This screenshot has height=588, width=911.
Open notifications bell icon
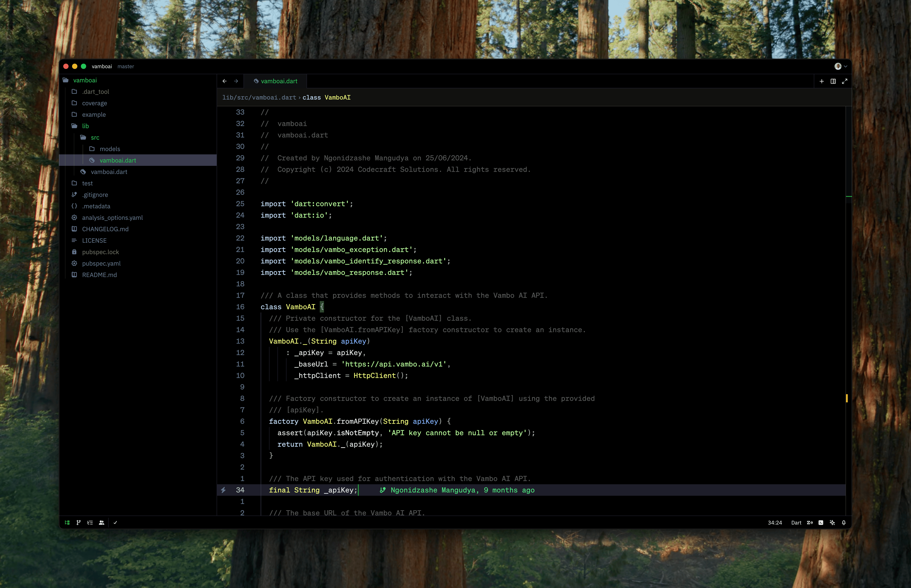tap(844, 523)
